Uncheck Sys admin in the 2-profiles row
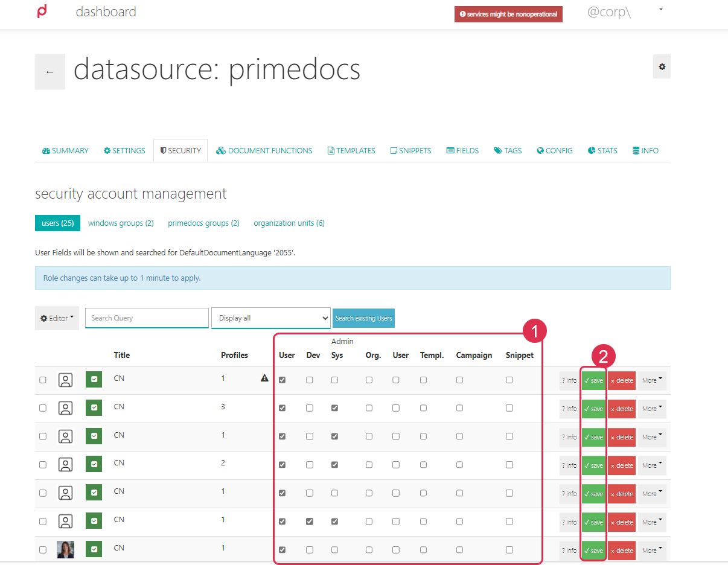Viewport: 728px width, 565px height. 335,465
